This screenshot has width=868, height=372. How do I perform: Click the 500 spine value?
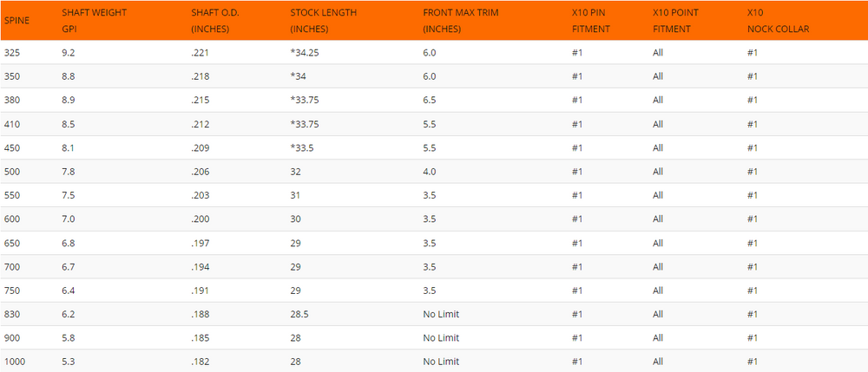tap(12, 172)
